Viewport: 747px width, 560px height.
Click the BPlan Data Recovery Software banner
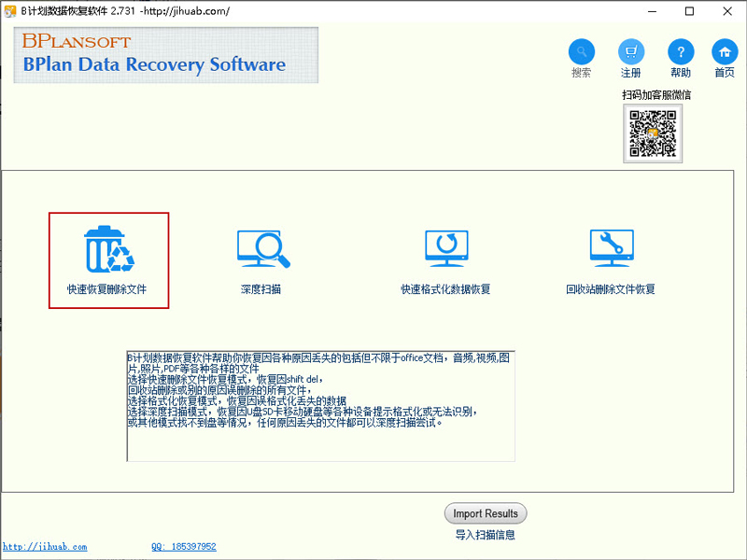tap(166, 55)
